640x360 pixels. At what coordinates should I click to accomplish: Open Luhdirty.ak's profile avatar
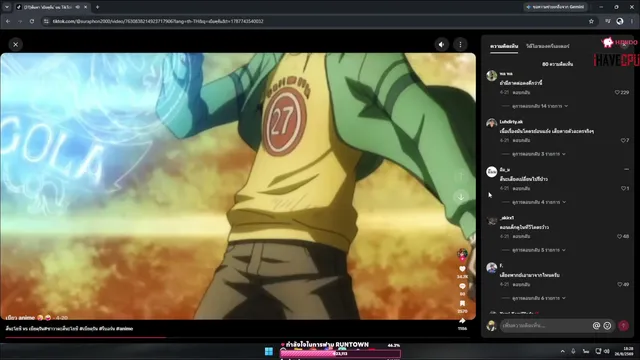[x=491, y=123]
